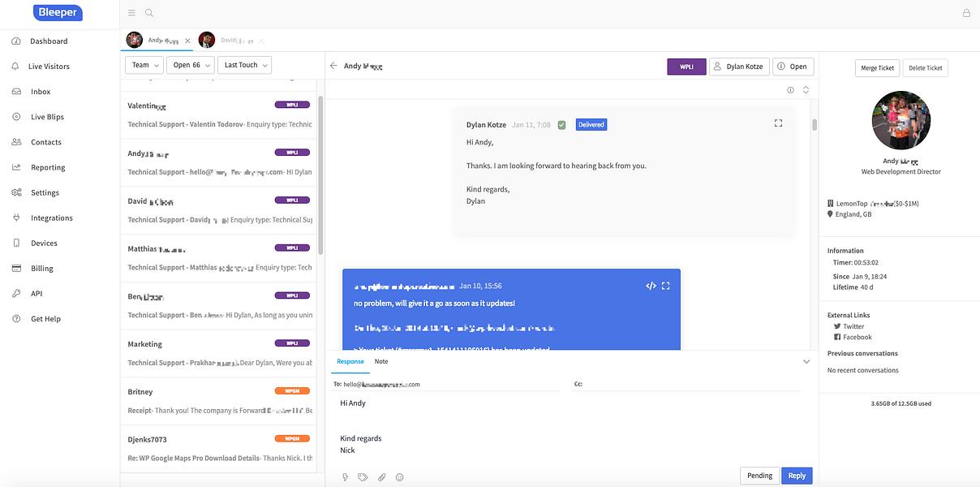Click the Devices phone icon
This screenshot has height=487, width=980.
[16, 243]
